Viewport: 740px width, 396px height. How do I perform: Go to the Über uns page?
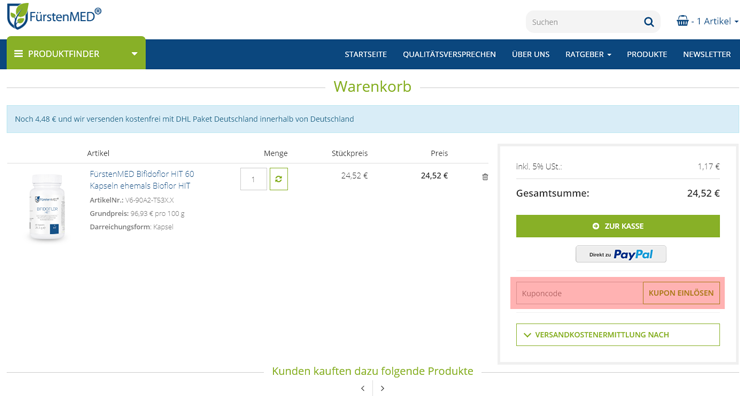(530, 54)
